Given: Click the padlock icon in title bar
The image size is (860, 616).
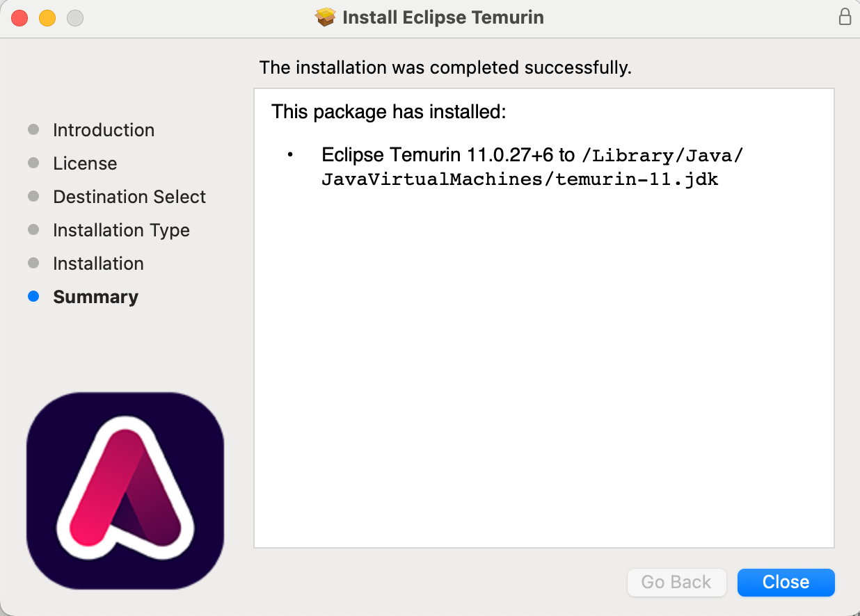Looking at the screenshot, I should click(x=845, y=17).
